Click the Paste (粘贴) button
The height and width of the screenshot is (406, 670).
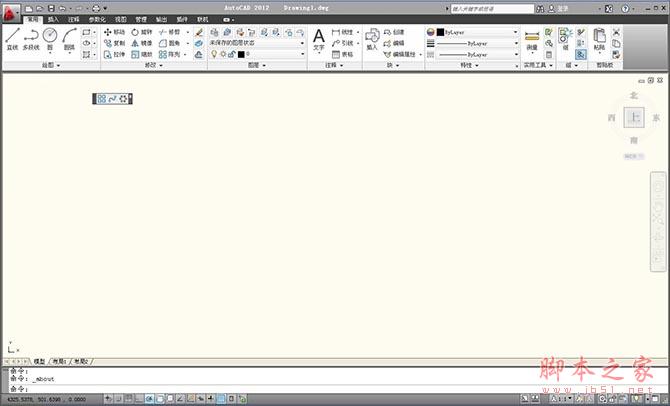coord(599,39)
